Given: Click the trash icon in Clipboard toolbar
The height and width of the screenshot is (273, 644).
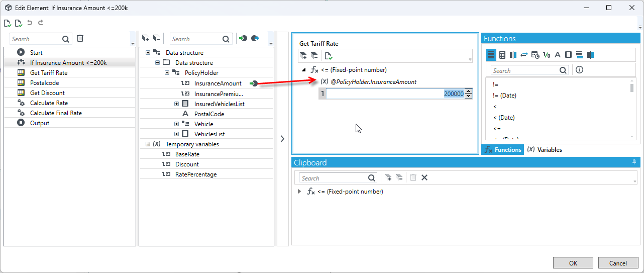Looking at the screenshot, I should tap(413, 177).
